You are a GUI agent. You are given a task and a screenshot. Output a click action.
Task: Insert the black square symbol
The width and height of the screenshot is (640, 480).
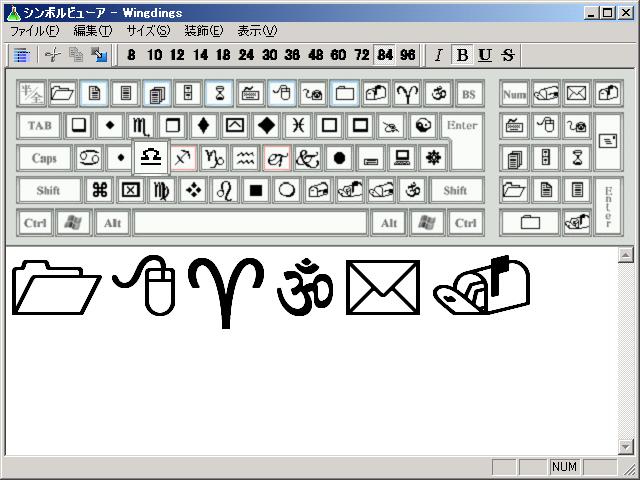256,190
